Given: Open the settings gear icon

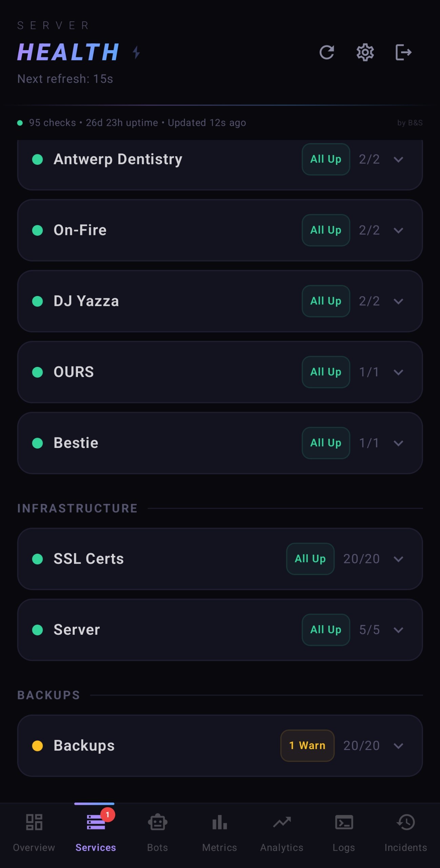Looking at the screenshot, I should click(365, 53).
